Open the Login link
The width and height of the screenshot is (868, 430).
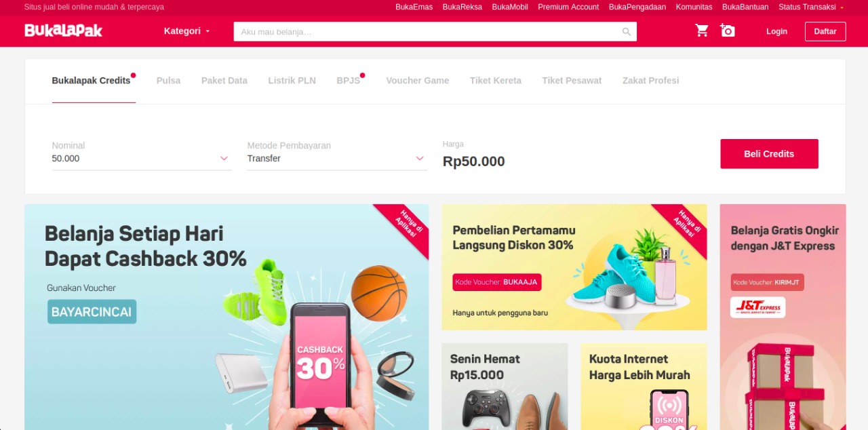[x=776, y=31]
